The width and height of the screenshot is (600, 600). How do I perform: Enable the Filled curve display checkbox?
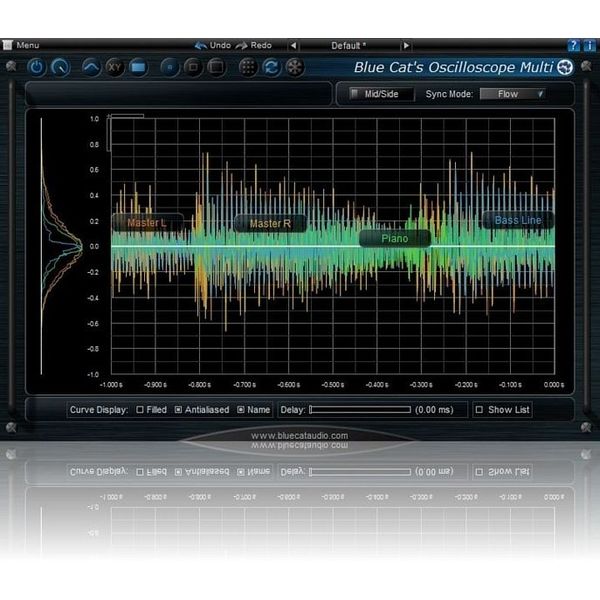140,410
